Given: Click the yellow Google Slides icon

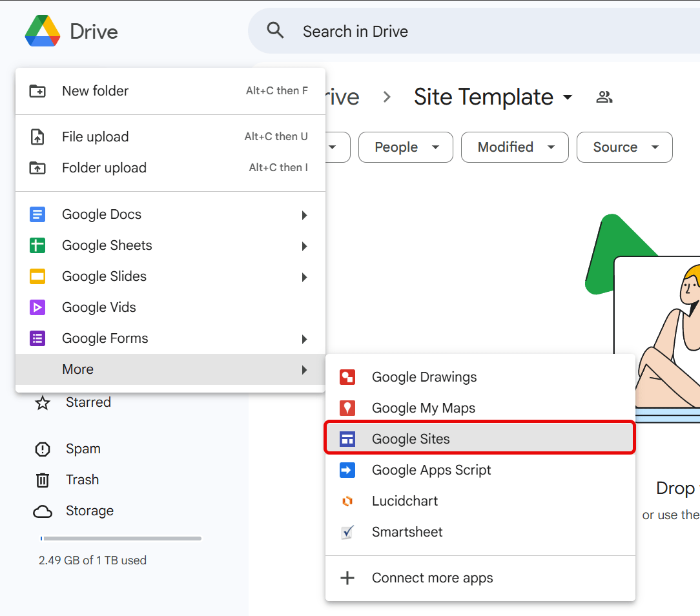Looking at the screenshot, I should (x=37, y=276).
